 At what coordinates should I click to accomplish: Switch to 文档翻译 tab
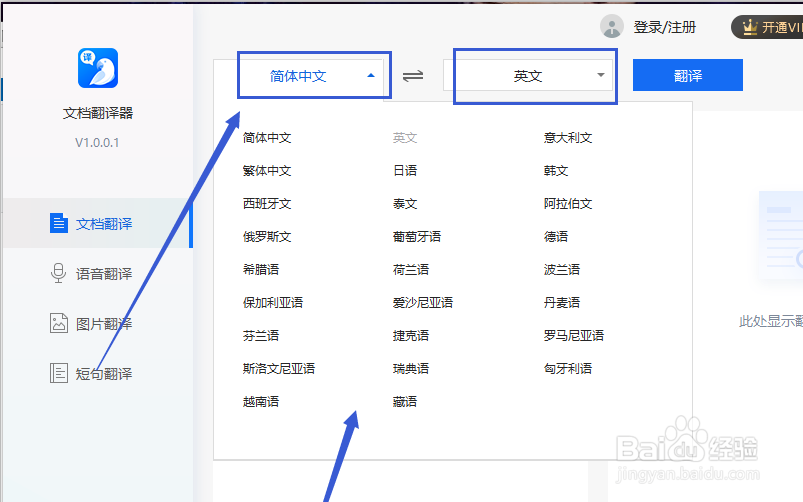point(98,223)
